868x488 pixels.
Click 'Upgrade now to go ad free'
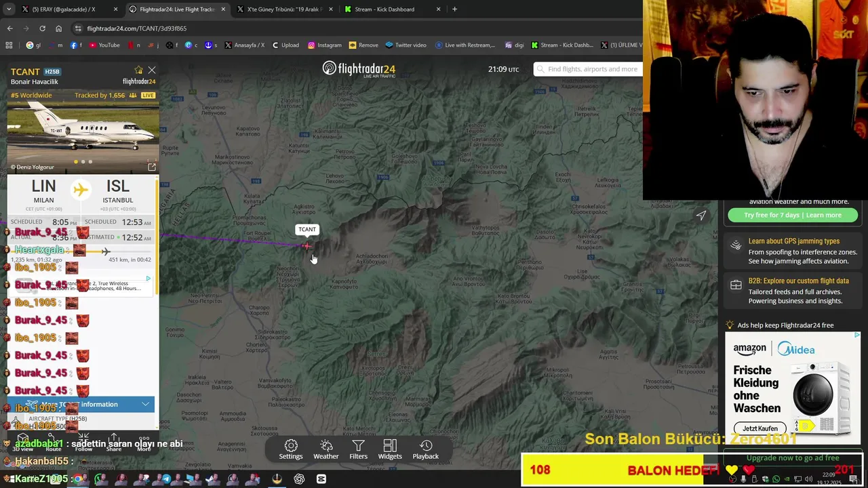tap(793, 458)
